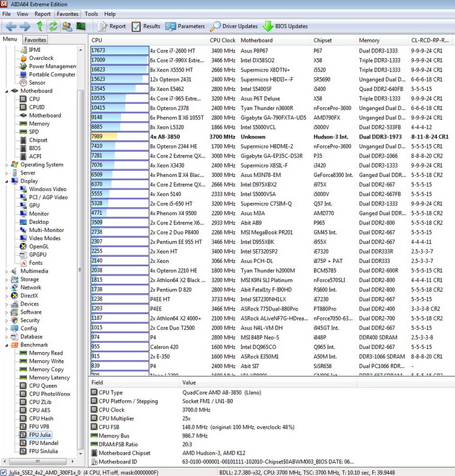The height and width of the screenshot is (476, 455).
Task: Open the Help menu
Action: pos(110,14)
